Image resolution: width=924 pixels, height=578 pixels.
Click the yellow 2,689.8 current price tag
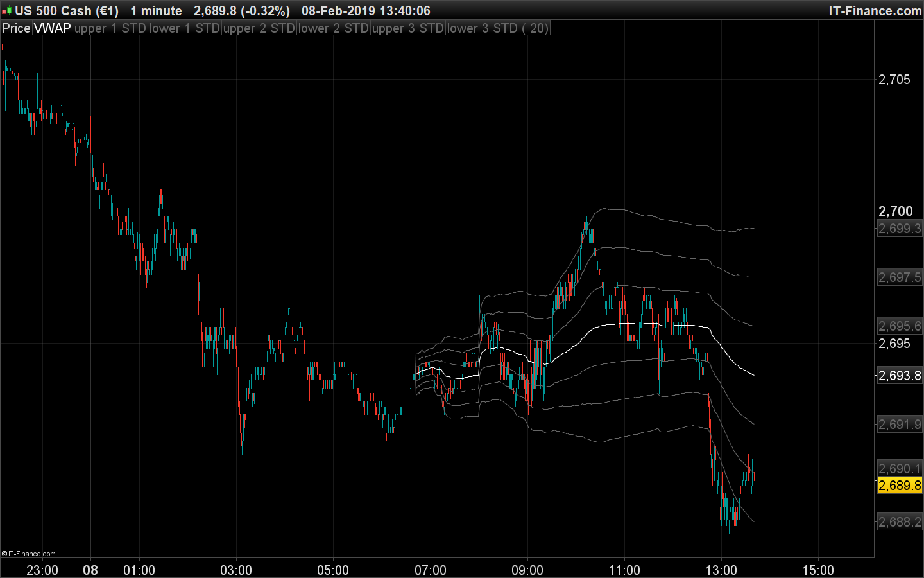900,486
